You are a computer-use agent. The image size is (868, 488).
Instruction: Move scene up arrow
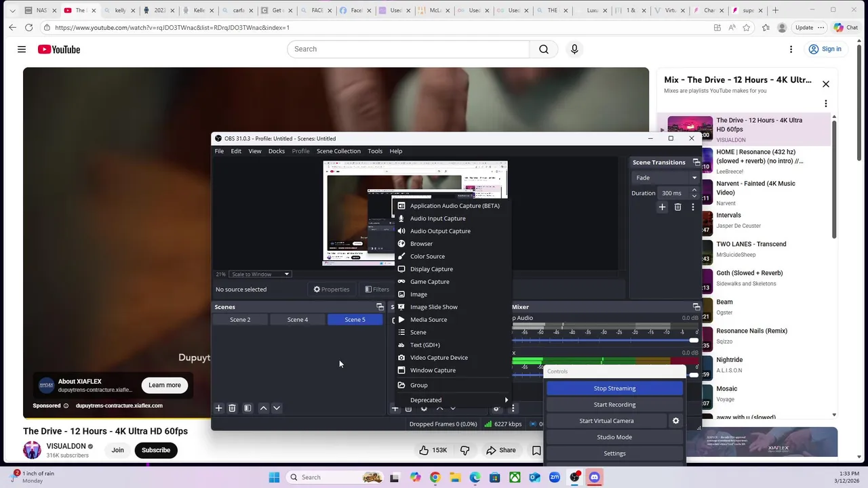click(x=263, y=408)
